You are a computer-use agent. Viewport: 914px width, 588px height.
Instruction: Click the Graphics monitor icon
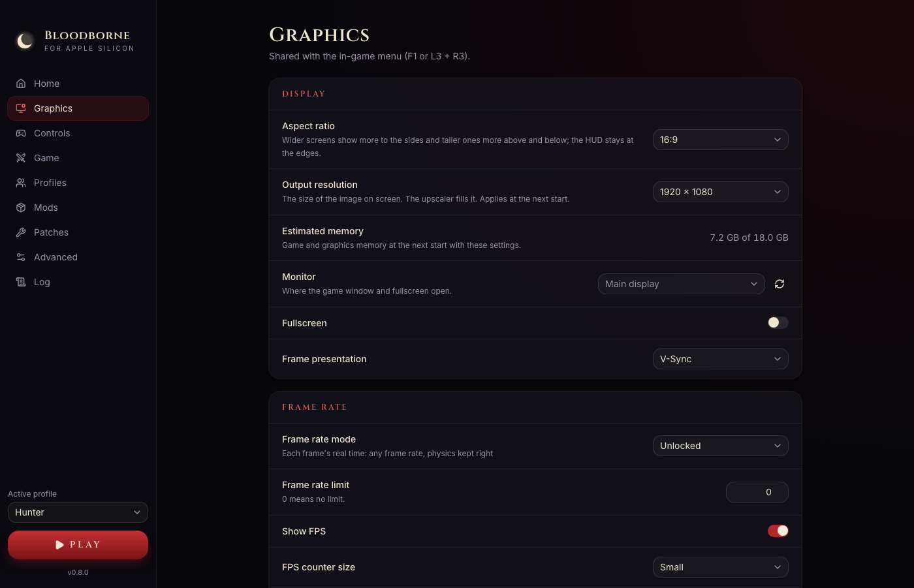(x=21, y=108)
